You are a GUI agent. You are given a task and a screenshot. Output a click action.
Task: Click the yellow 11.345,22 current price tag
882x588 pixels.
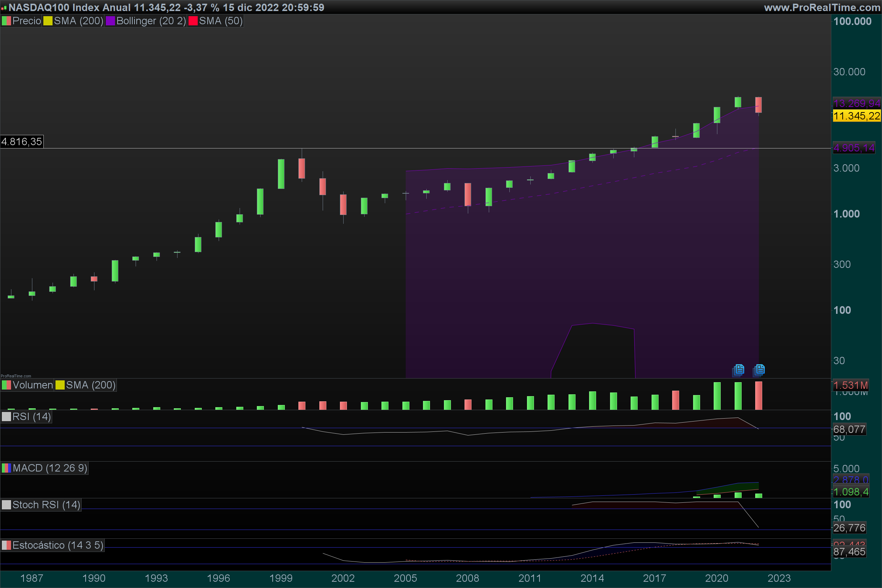[x=857, y=116]
